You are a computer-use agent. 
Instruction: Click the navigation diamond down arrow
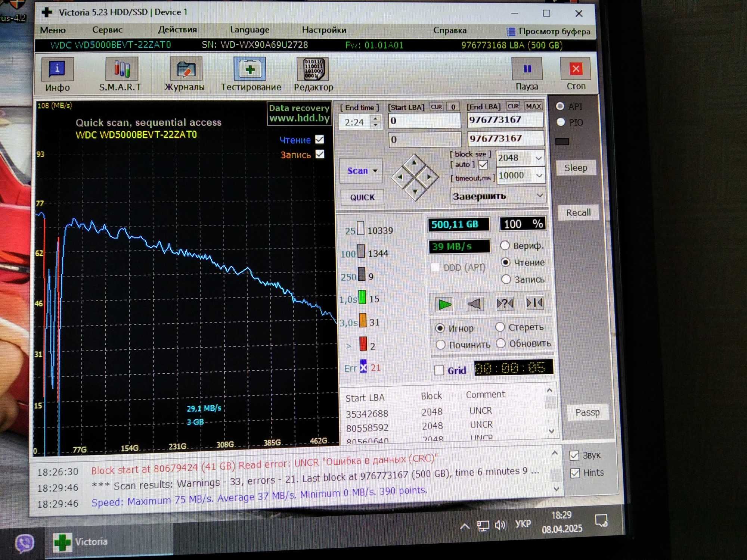pos(415,192)
